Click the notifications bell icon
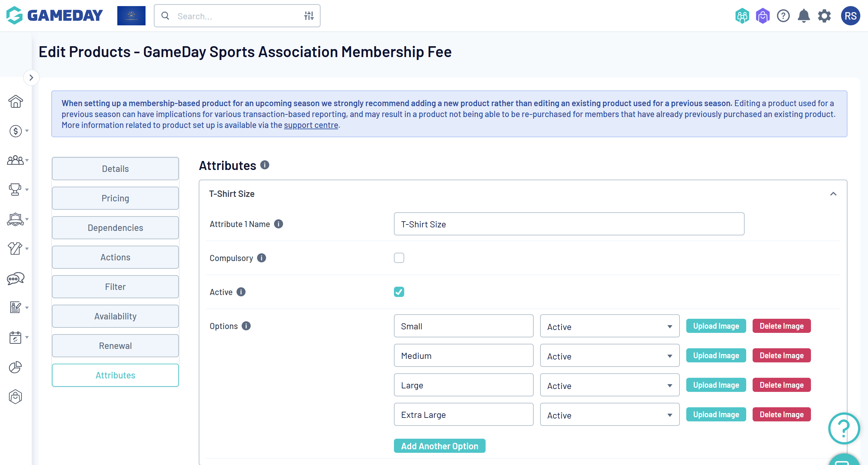868x465 pixels. coord(804,16)
